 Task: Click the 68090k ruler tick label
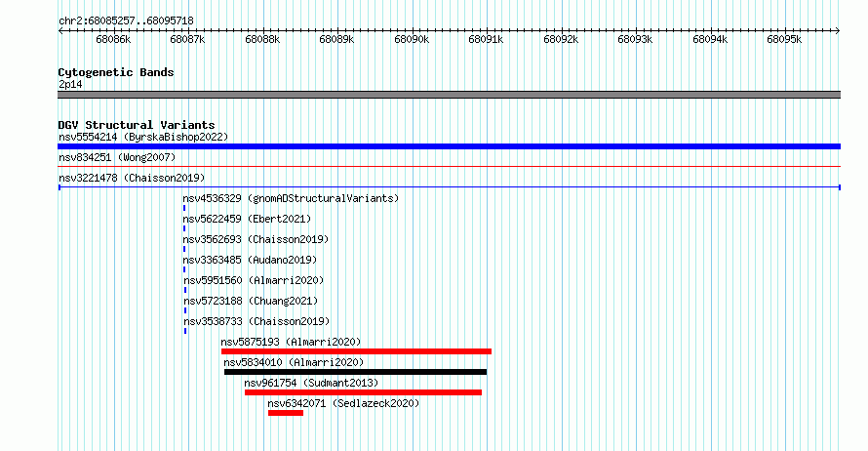[412, 40]
